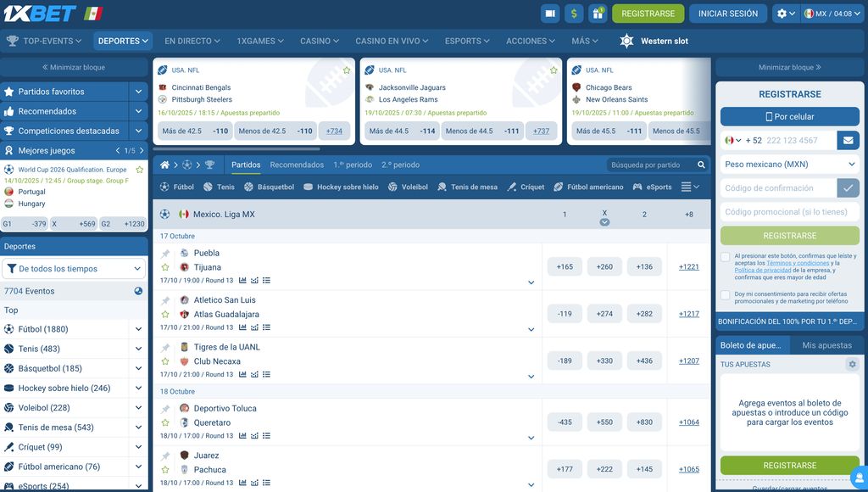The height and width of the screenshot is (492, 868).
Task: Switch to Recomendados tab
Action: tap(297, 165)
